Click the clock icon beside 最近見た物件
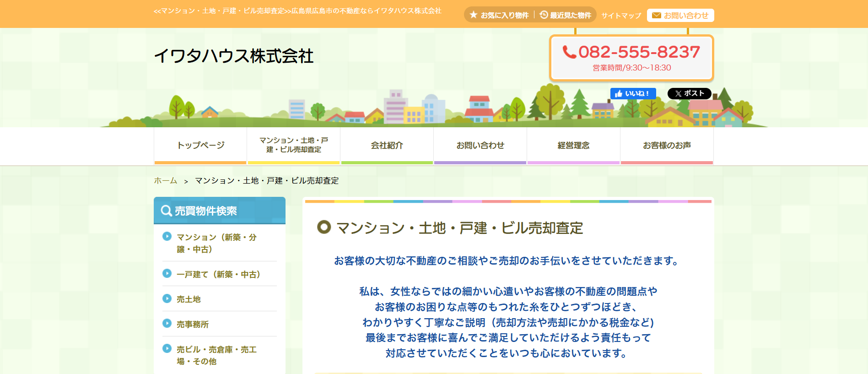 coord(544,15)
